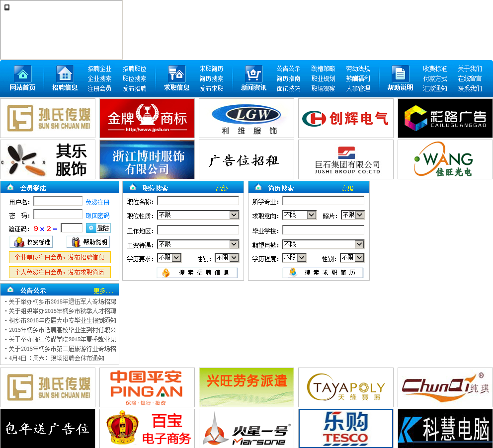Open the 求职意向 dropdown
Image resolution: width=493 pixels, height=448 pixels.
(x=299, y=215)
